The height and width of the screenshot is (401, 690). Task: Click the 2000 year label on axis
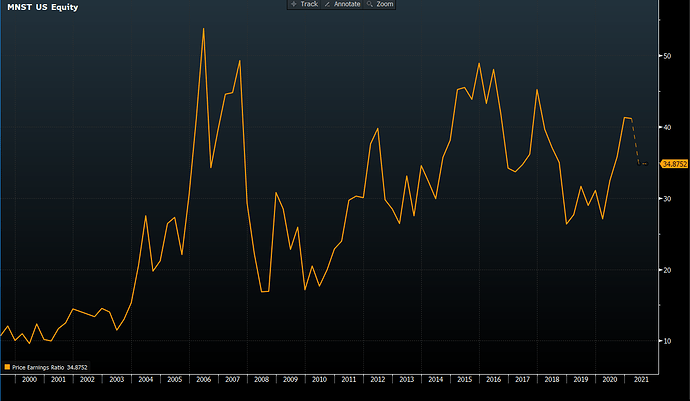[x=30, y=380]
